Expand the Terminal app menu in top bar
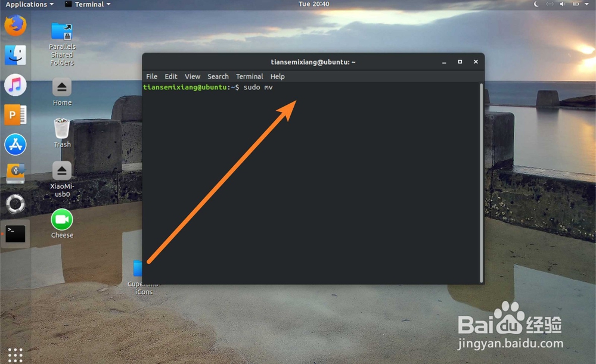 [x=88, y=5]
